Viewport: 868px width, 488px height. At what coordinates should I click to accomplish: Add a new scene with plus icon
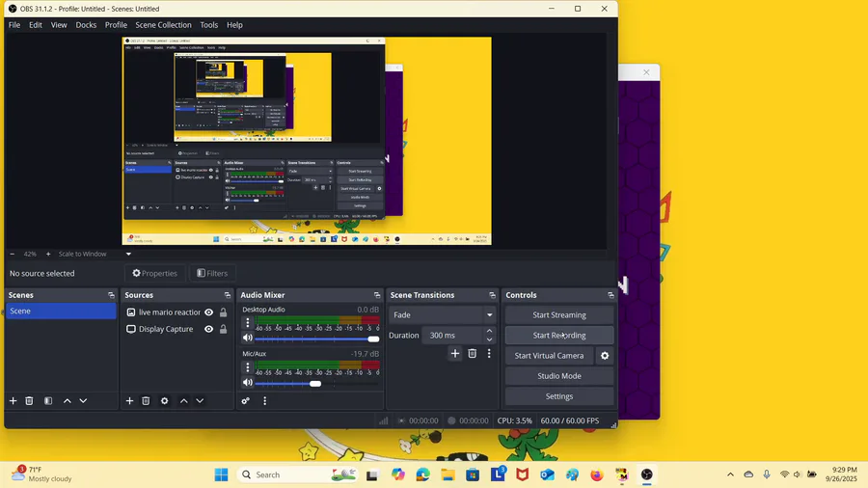coord(13,400)
